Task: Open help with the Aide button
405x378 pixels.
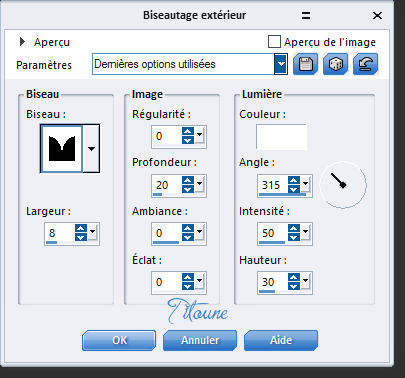Action: pyautogui.click(x=281, y=340)
